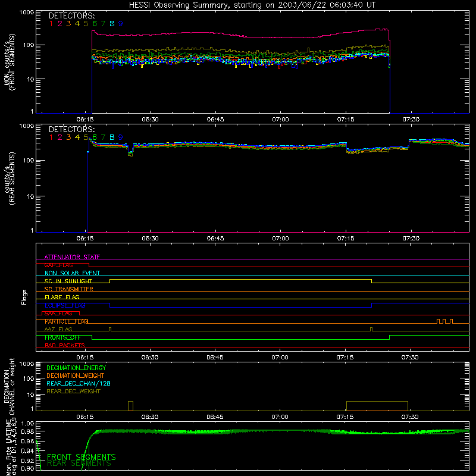
Task: Click the FRONTS_OFF flag label
Action: tap(62, 337)
